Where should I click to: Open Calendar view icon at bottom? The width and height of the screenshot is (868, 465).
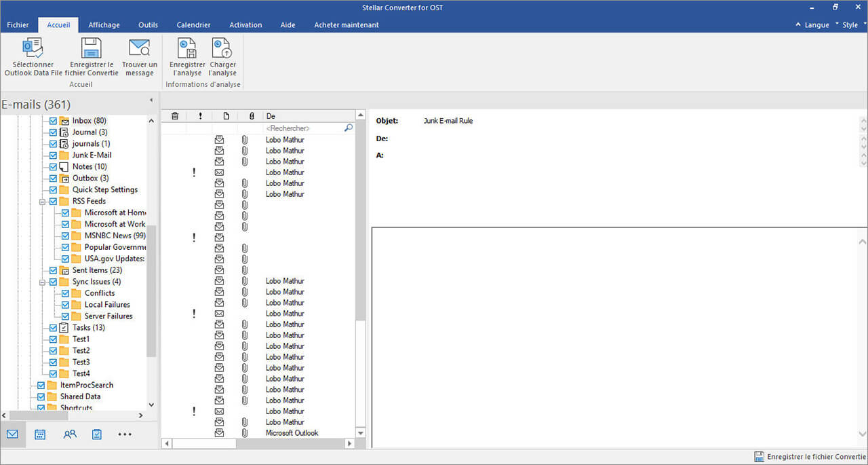coord(40,434)
